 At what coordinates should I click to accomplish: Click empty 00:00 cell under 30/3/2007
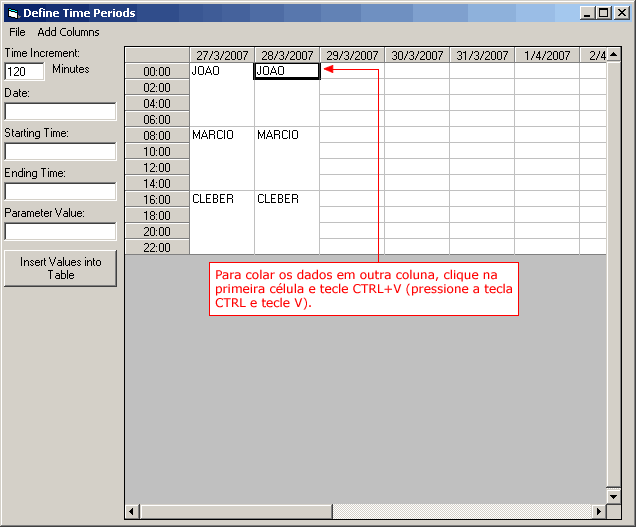coord(417,71)
